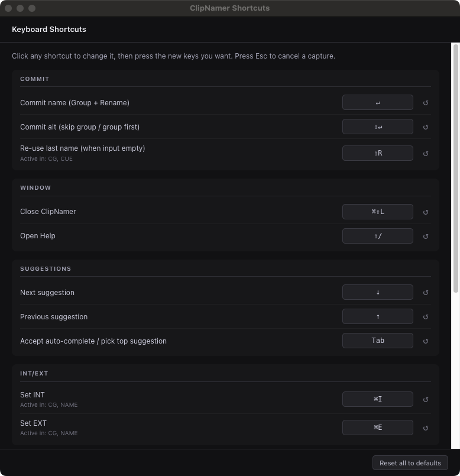Screen dimensions: 460x476
Task: Click the ClipNamer Shortcuts window title
Action: (x=229, y=8)
